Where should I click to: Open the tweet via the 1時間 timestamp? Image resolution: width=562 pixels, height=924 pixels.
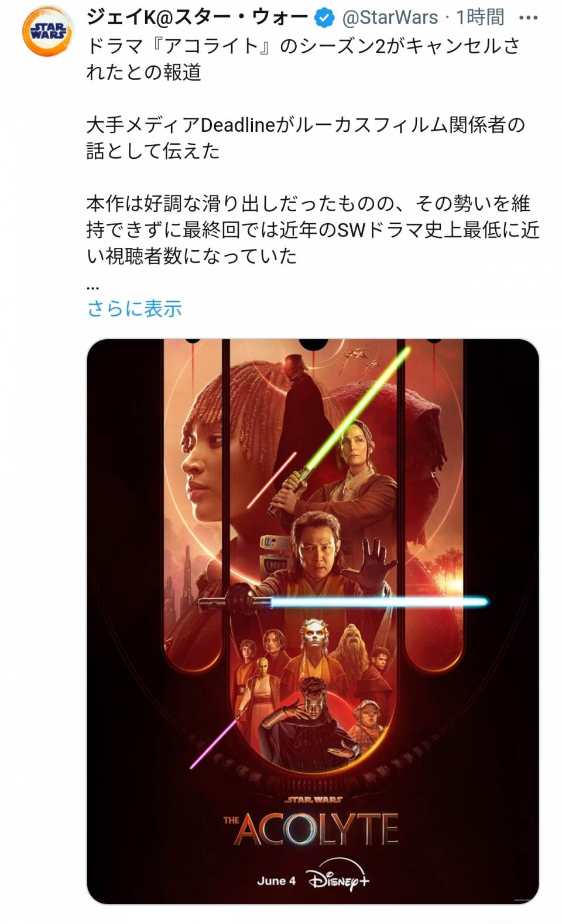click(480, 18)
